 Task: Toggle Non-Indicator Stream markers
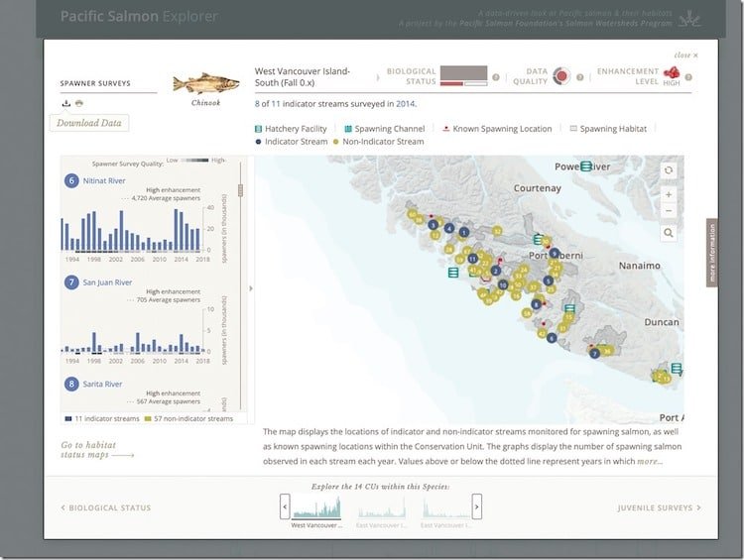(379, 142)
